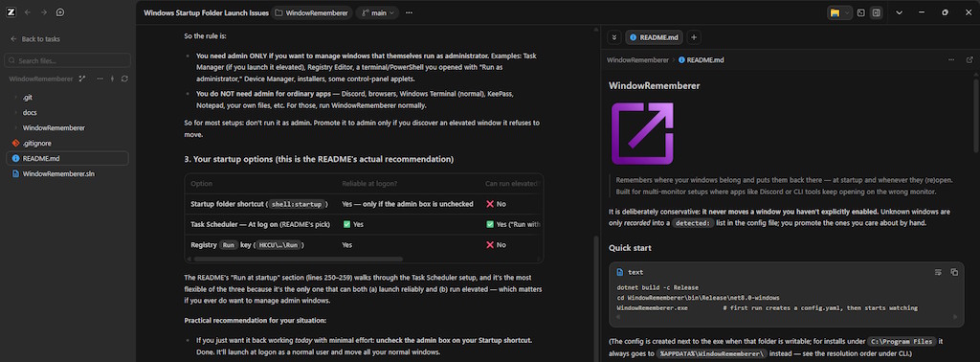Focus the Search files field
The width and height of the screenshot is (980, 362).
pyautogui.click(x=68, y=60)
